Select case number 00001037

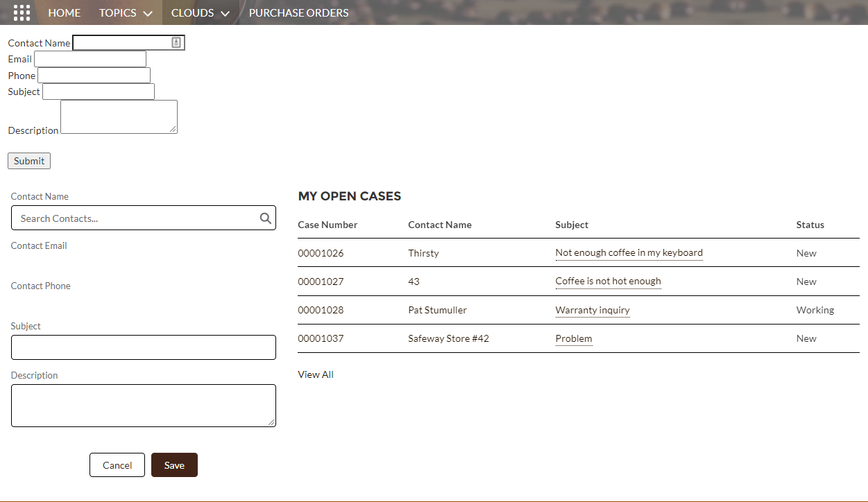click(321, 338)
